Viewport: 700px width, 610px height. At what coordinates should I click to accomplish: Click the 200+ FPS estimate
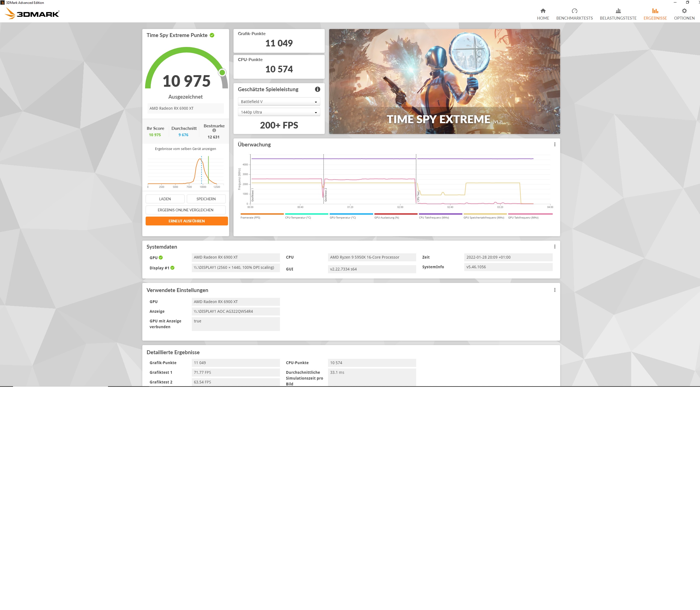tap(279, 125)
